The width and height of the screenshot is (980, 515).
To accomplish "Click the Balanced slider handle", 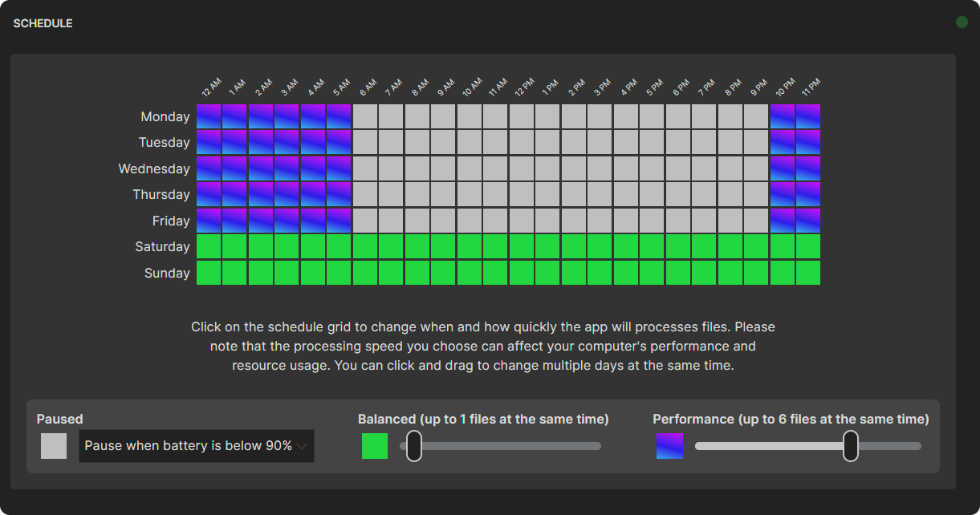I will click(x=414, y=446).
